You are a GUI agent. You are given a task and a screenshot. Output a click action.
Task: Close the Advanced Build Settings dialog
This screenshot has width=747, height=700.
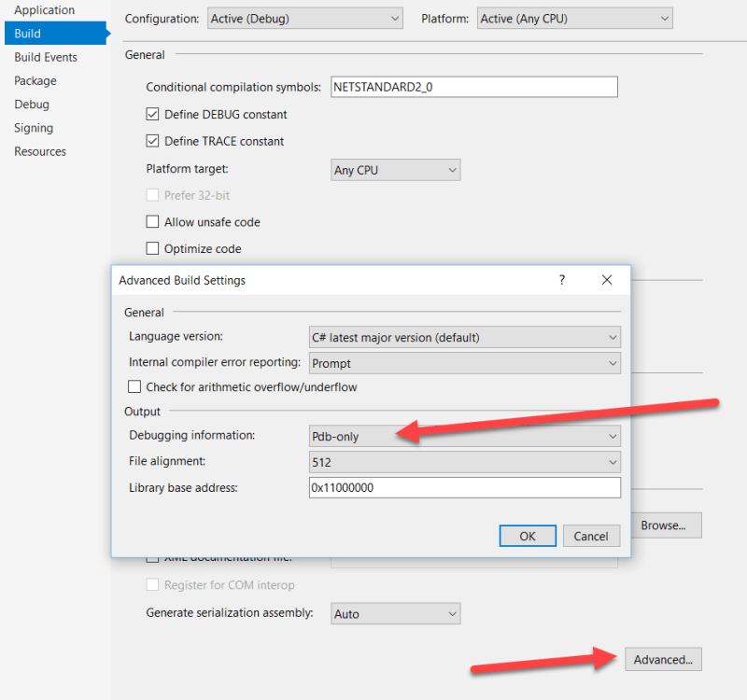(606, 280)
